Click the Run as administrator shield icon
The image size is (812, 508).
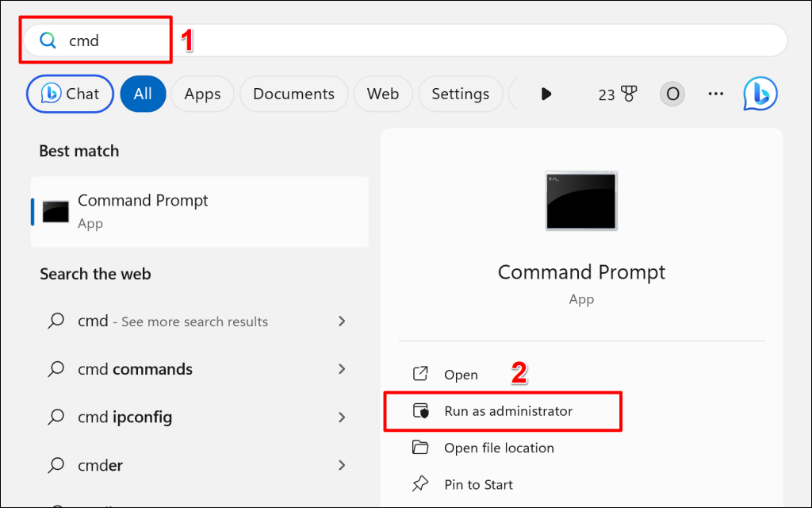click(420, 411)
